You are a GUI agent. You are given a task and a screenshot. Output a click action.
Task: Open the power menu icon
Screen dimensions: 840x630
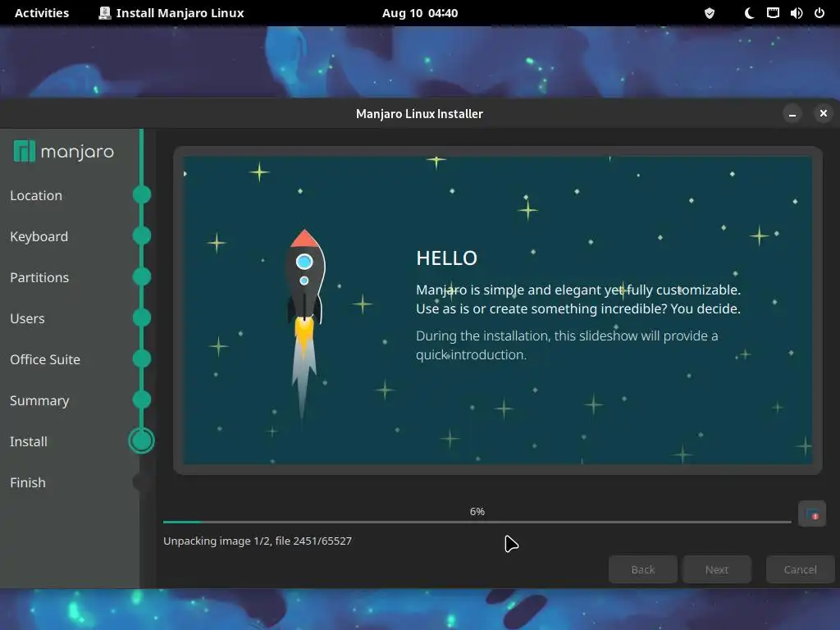pos(819,13)
